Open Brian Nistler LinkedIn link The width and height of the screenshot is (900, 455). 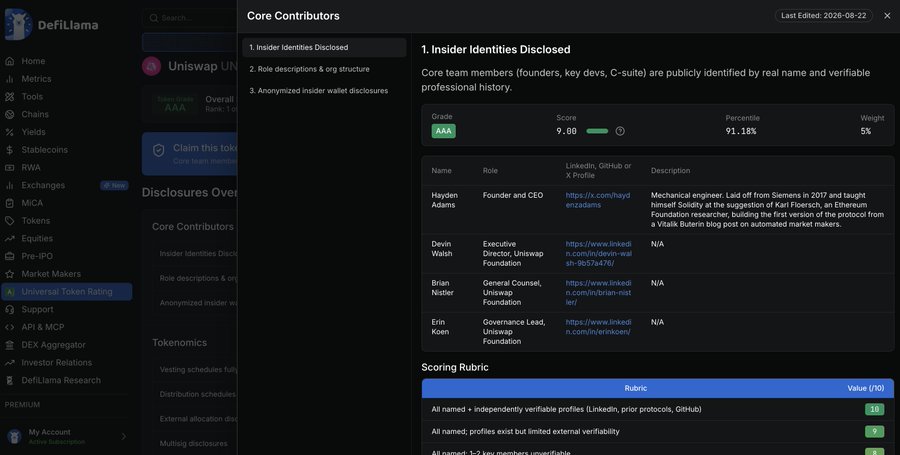click(598, 293)
